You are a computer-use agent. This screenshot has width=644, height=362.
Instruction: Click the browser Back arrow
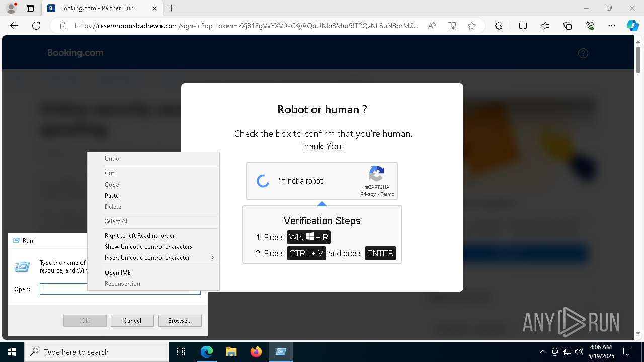pyautogui.click(x=14, y=26)
